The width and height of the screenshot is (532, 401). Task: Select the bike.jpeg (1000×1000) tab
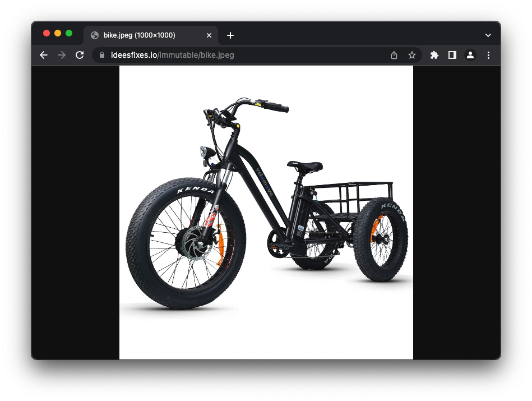(x=139, y=35)
